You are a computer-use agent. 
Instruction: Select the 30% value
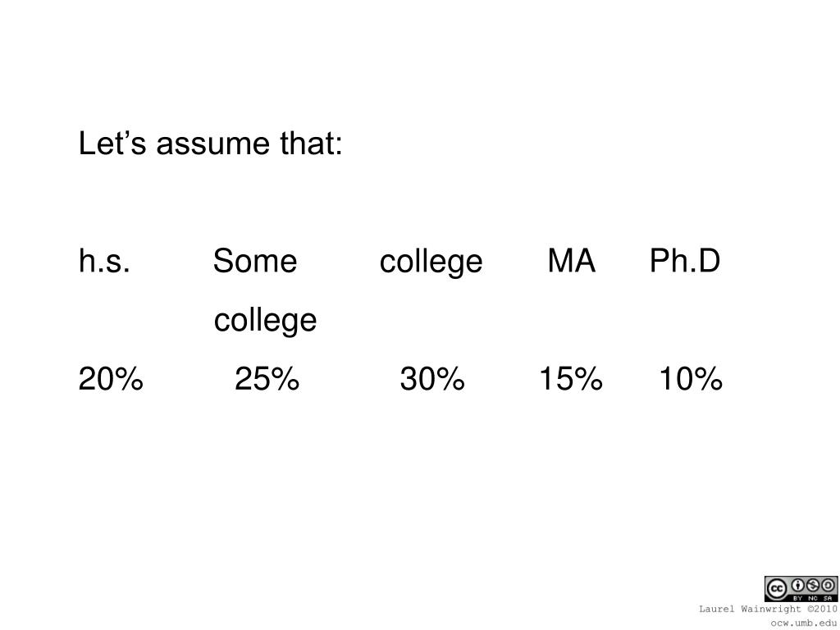(431, 379)
